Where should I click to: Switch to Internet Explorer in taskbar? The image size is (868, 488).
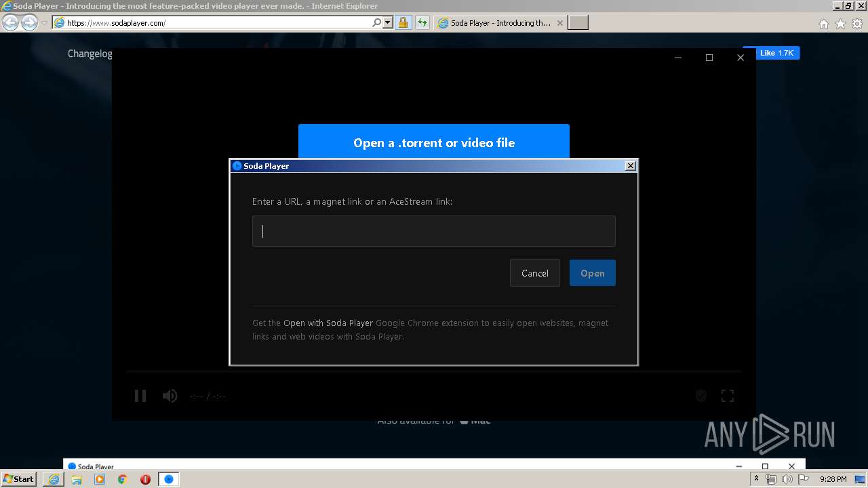(x=54, y=479)
